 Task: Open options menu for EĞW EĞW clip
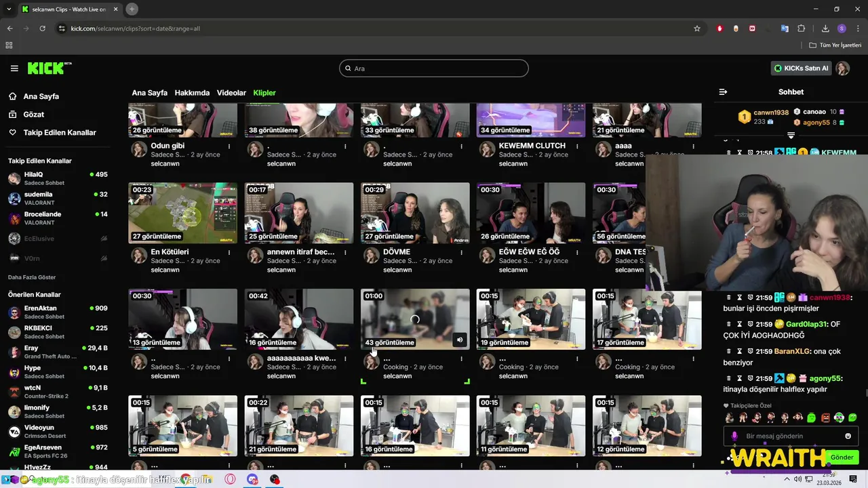click(x=577, y=252)
